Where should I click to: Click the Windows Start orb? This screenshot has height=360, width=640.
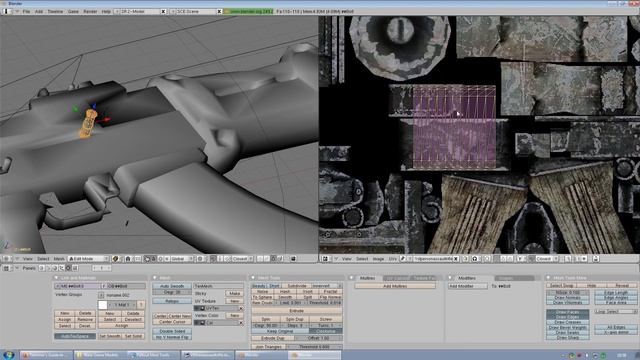point(8,355)
